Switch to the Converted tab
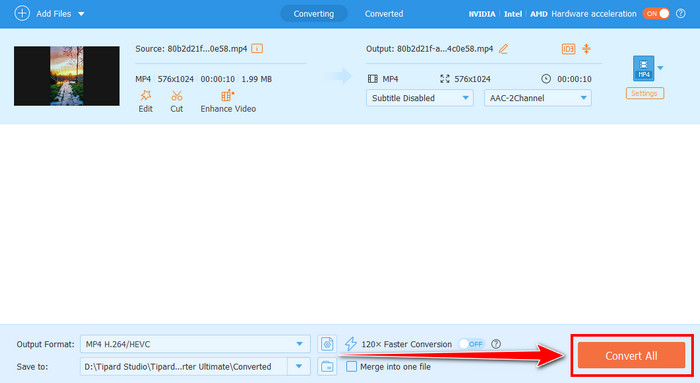The height and width of the screenshot is (383, 700). click(383, 14)
